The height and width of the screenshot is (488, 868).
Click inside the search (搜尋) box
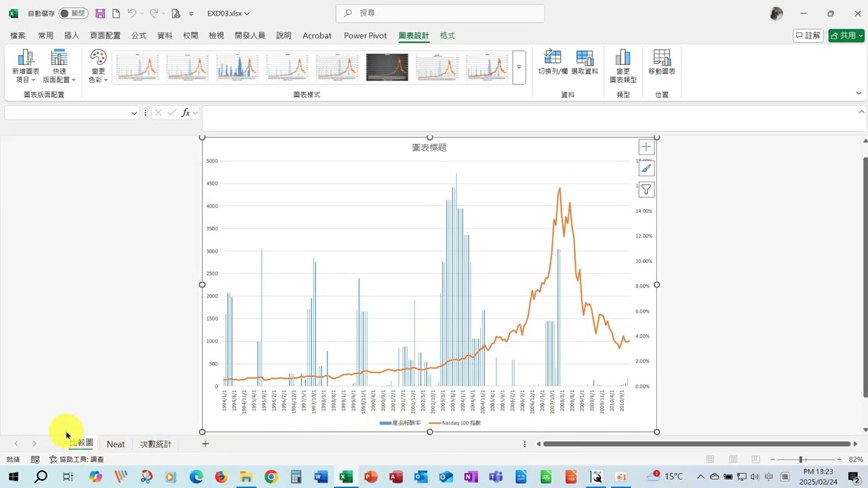pos(440,13)
